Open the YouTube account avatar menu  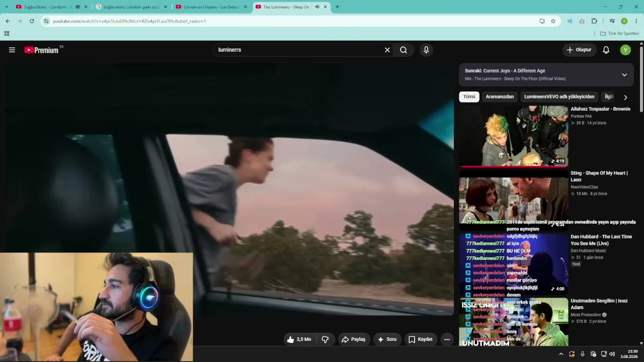625,50
